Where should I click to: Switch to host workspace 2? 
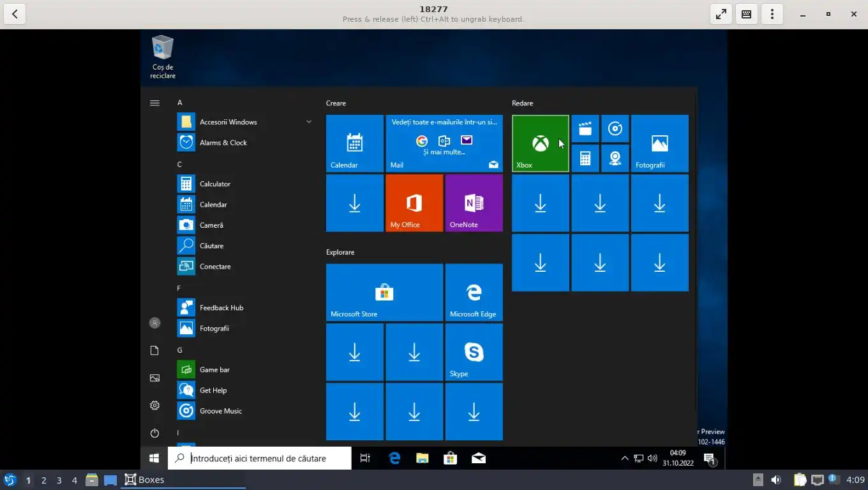tap(43, 480)
